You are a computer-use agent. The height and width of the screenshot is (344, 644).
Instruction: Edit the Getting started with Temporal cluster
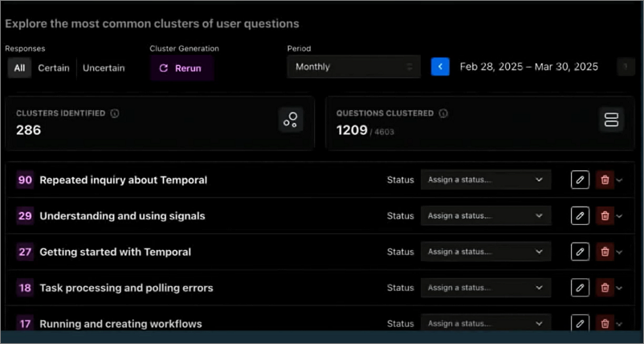580,252
